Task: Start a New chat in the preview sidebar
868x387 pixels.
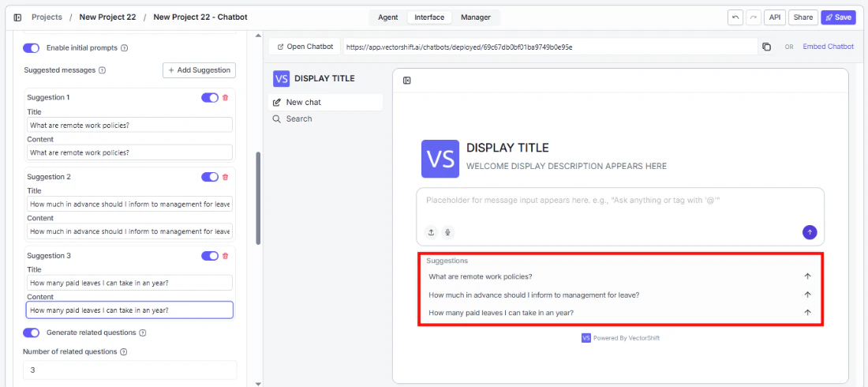Action: 325,102
